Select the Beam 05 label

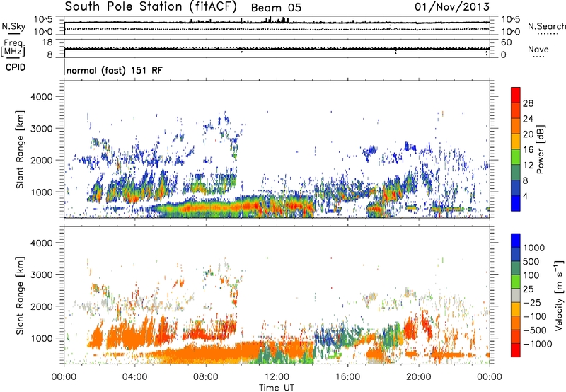[276, 8]
